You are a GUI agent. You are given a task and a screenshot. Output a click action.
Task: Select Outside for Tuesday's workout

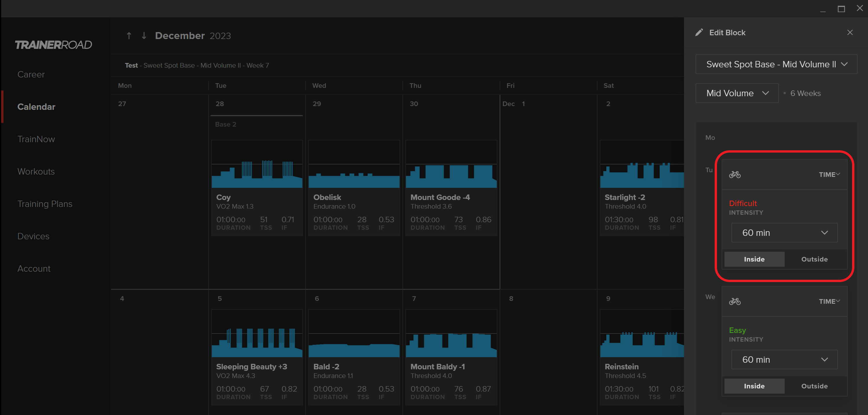point(814,259)
